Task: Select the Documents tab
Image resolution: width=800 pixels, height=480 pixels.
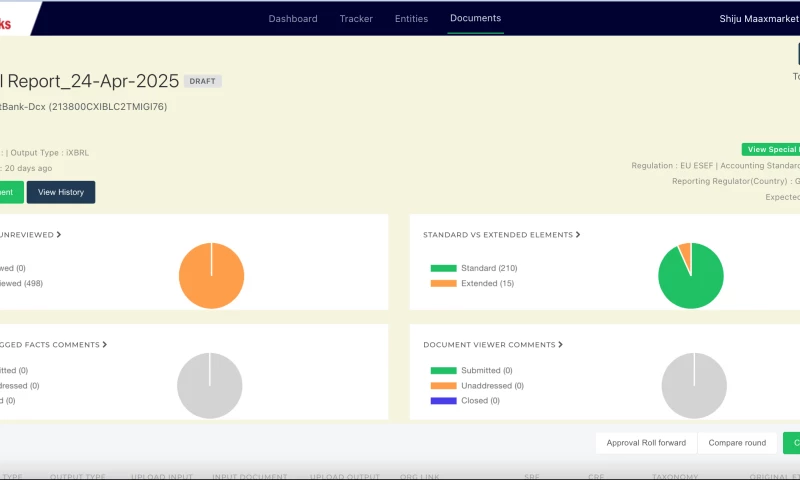Action: 476,18
